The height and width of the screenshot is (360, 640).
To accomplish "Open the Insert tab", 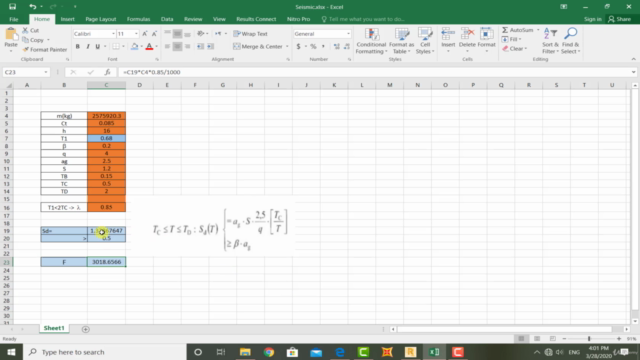I will coord(67,19).
